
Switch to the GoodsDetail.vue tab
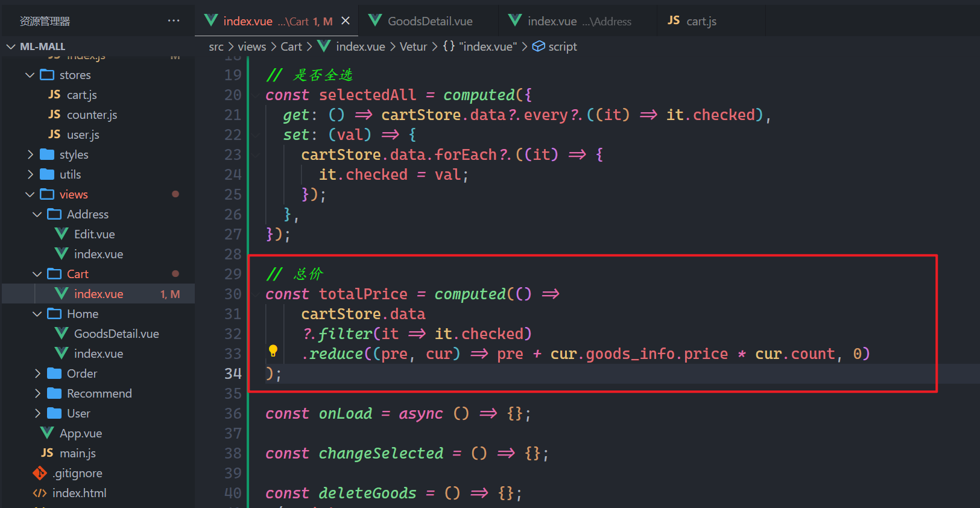428,21
